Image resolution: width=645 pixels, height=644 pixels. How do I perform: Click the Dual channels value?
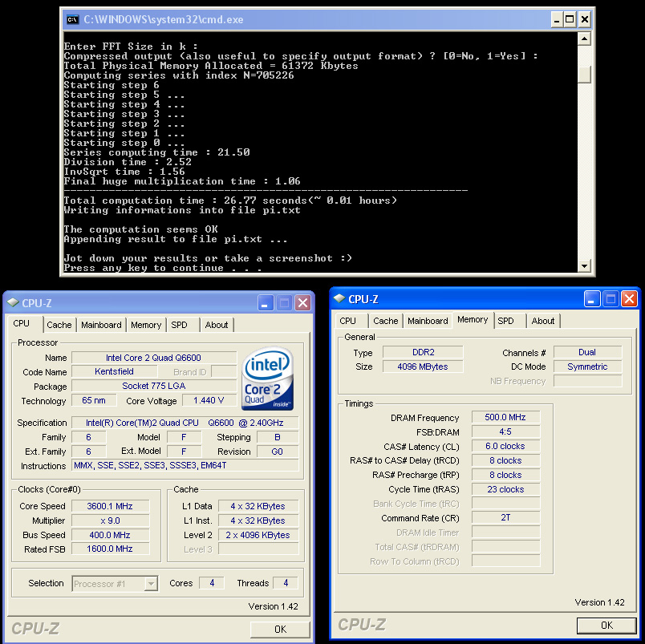point(587,352)
